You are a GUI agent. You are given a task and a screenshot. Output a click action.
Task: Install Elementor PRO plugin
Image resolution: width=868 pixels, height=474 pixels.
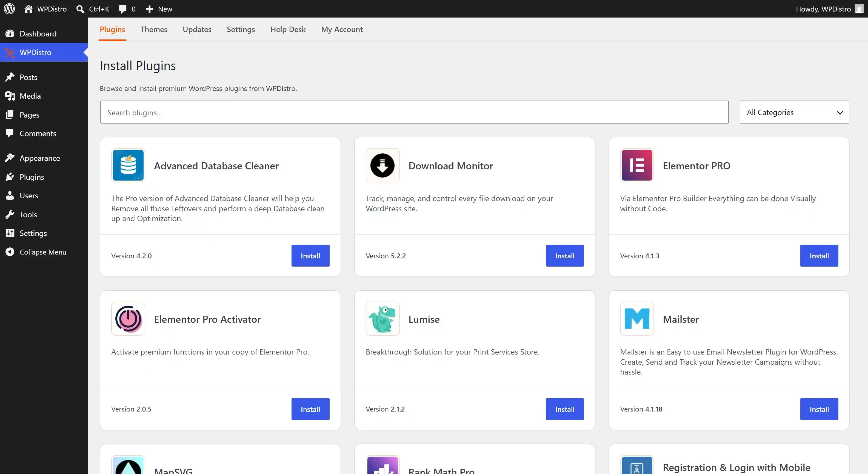coord(819,256)
